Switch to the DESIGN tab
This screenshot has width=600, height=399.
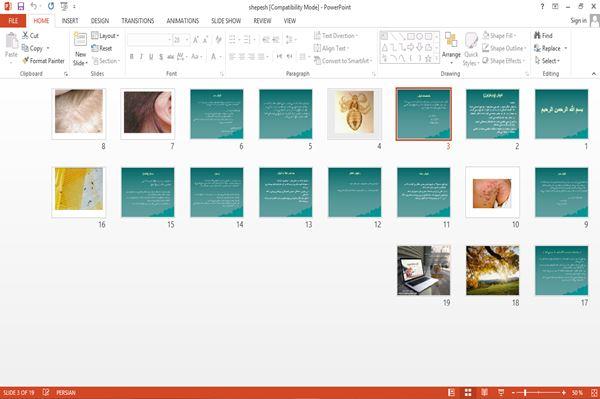pos(100,21)
